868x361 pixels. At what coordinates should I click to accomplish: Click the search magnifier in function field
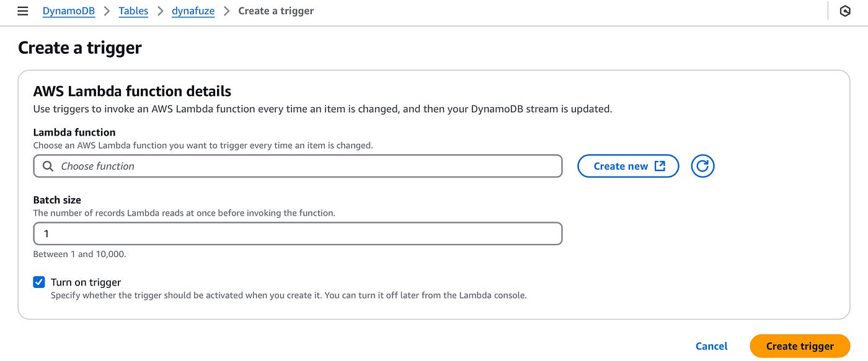[x=48, y=166]
